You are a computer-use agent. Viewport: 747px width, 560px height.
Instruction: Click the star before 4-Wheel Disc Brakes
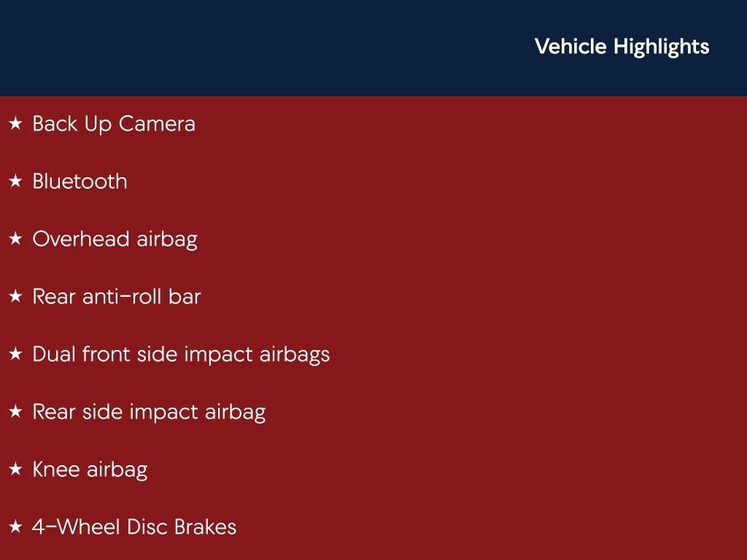point(15,527)
